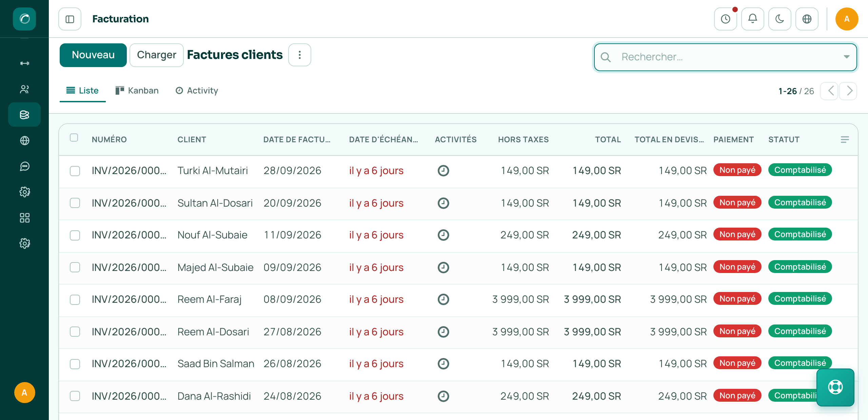Open the chat bubble icon in sidebar
The image size is (868, 420).
[24, 166]
